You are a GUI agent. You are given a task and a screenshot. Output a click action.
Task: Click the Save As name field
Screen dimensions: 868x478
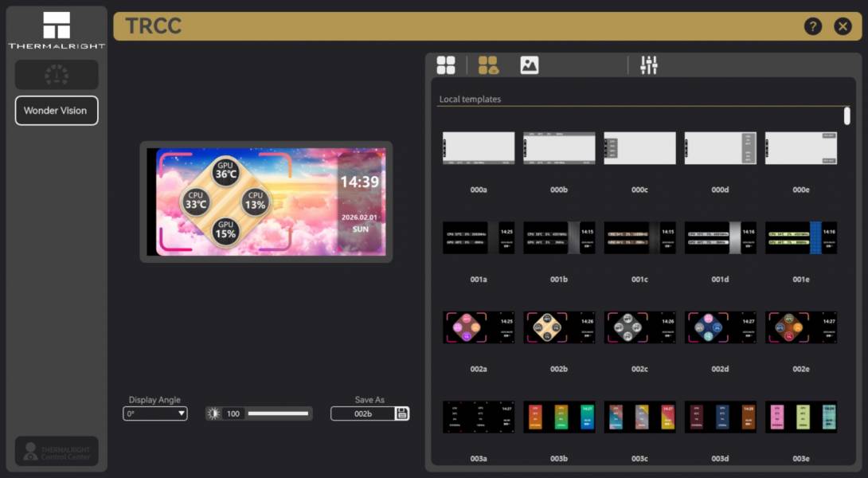[362, 413]
